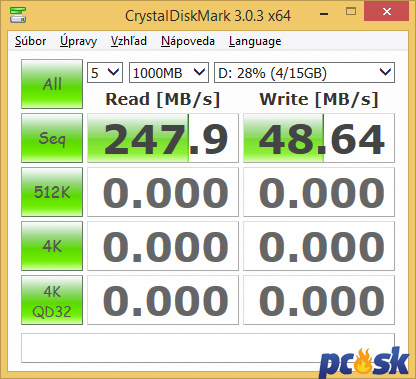Click the Seq read result 247.9
The image size is (416, 379).
pos(163,138)
